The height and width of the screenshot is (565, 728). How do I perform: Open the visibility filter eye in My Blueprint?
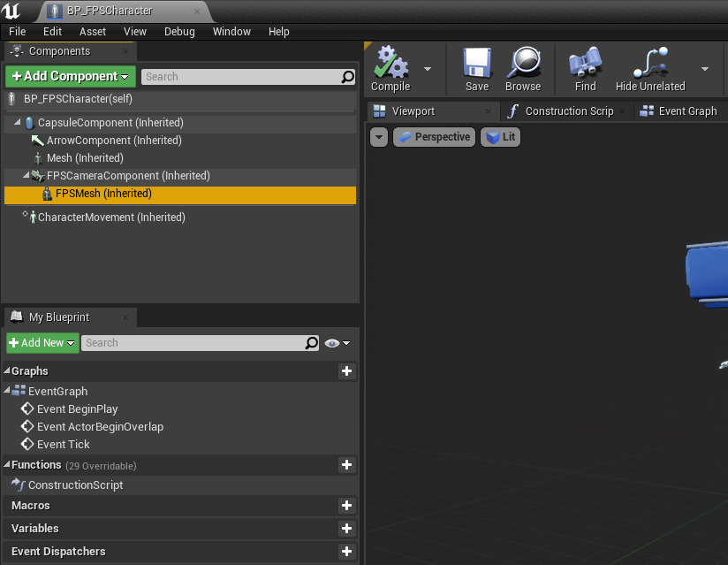(333, 343)
